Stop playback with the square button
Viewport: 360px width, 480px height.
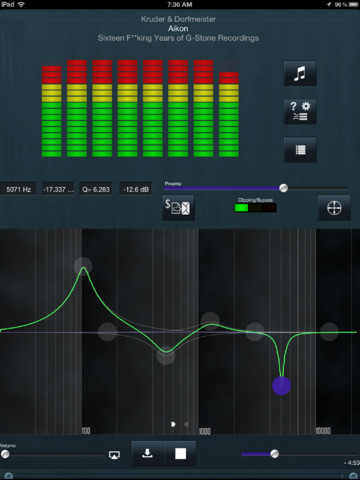click(180, 453)
